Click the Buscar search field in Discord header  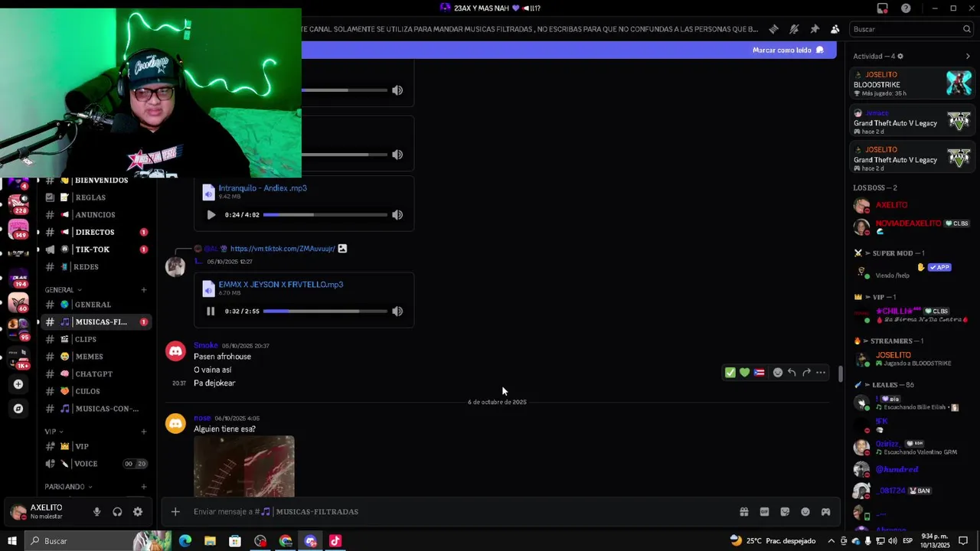[x=911, y=29]
